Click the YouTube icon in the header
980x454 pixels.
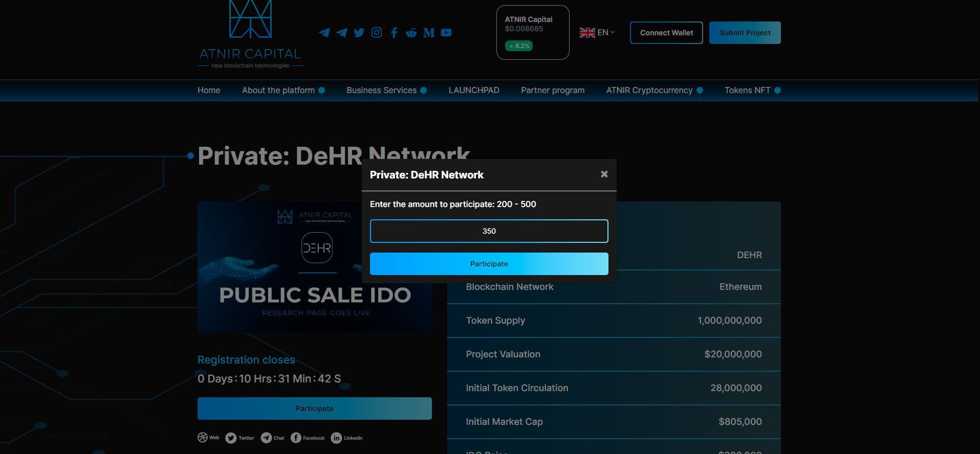click(x=446, y=33)
